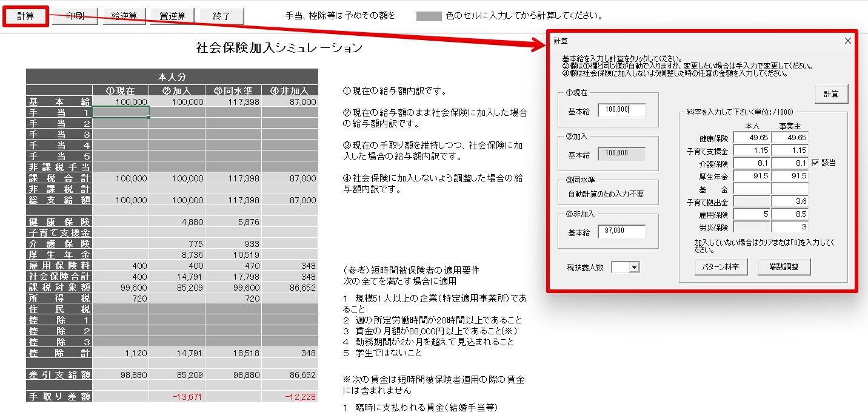Click the 端数調整 button
868x412 pixels.
[x=784, y=267]
